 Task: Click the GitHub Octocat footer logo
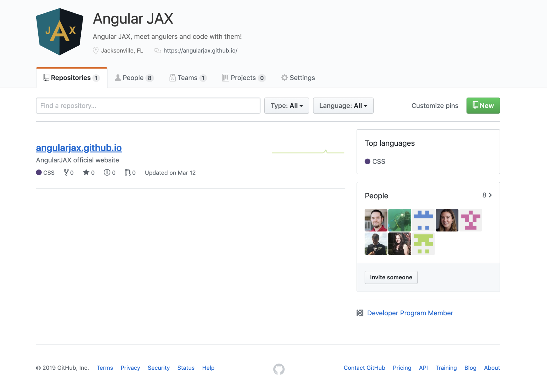tap(279, 369)
